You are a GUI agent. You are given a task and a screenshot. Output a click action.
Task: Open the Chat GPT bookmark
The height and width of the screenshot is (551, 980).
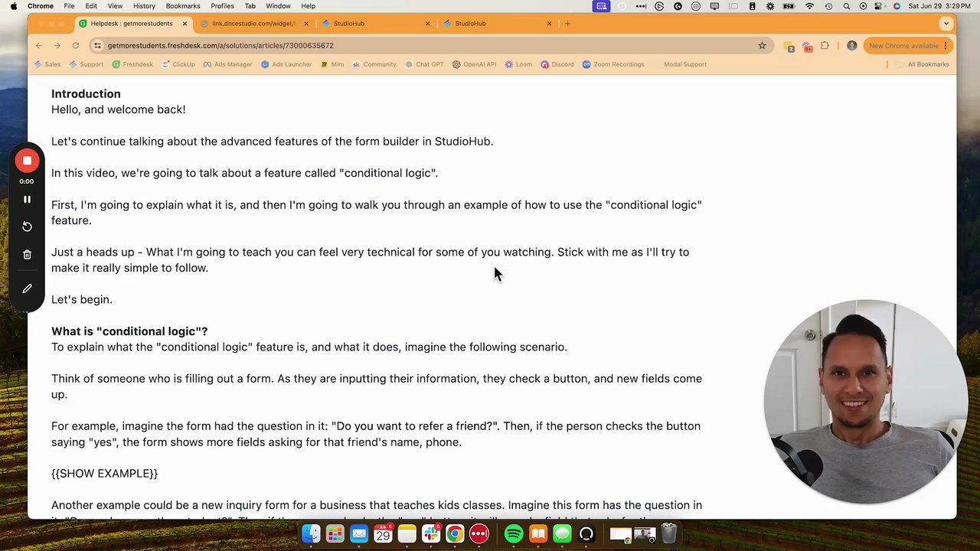(x=423, y=64)
